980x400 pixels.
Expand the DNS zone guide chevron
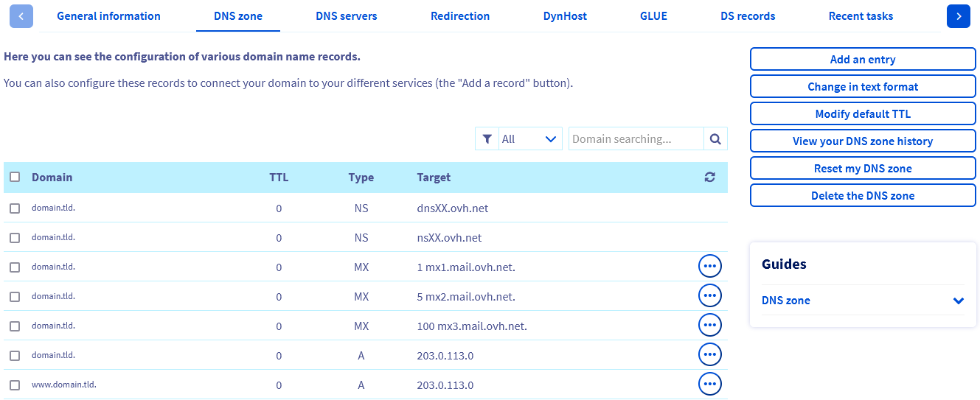pos(959,301)
